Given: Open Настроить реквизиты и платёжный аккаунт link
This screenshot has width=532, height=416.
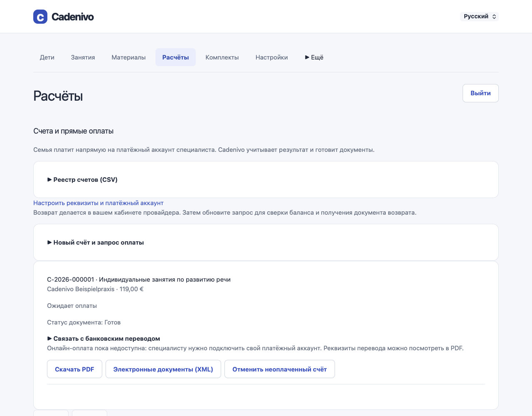Looking at the screenshot, I should click(x=99, y=203).
